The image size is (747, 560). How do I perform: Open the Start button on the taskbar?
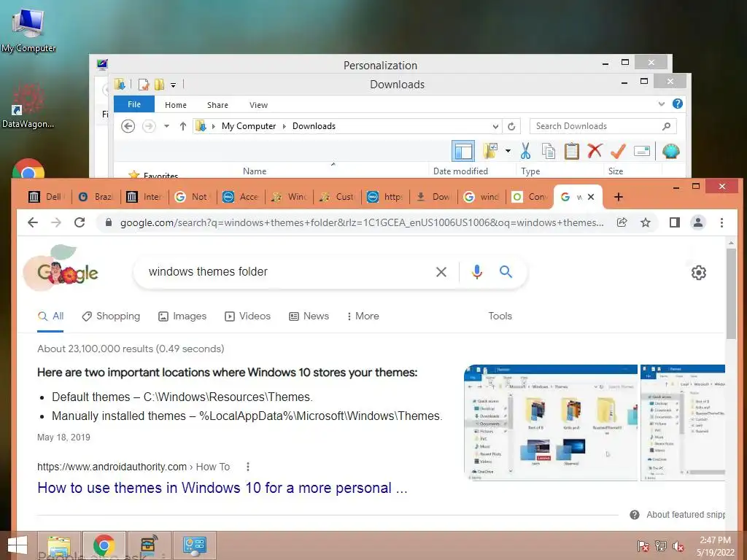(x=18, y=545)
